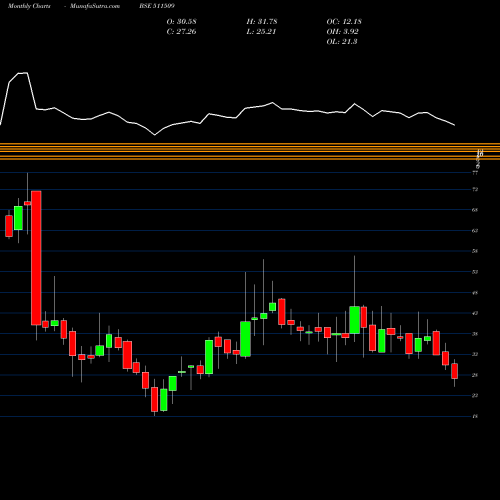Click the last red candlestick at chart end
The width and height of the screenshot is (500, 500).
454,371
